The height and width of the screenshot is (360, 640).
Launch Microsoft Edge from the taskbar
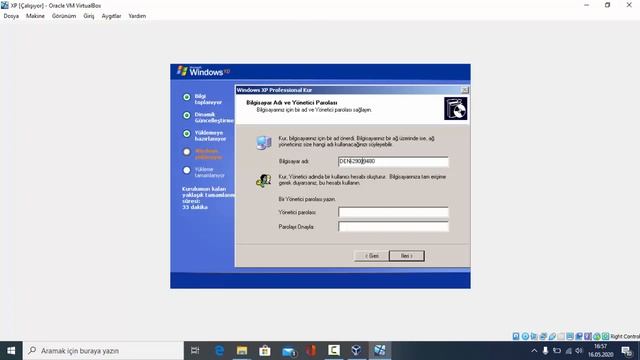click(219, 351)
